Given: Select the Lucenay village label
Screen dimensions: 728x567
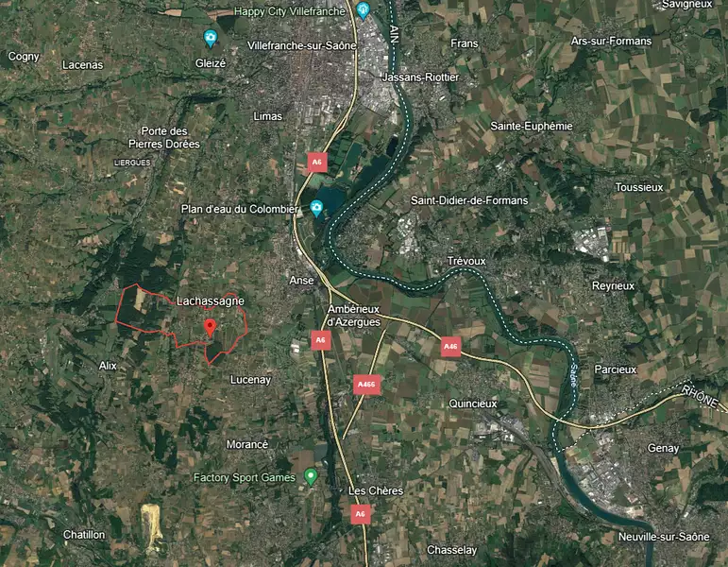Looking at the screenshot, I should (251, 380).
